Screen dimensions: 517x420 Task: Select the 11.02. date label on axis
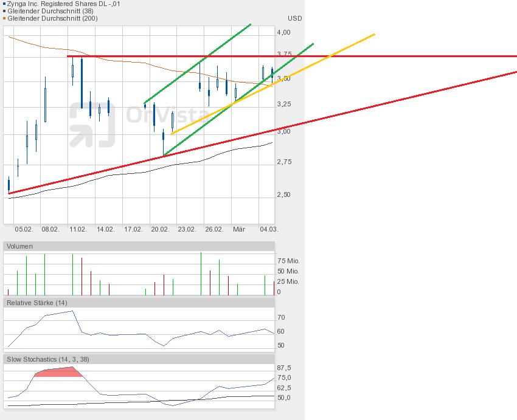[78, 229]
